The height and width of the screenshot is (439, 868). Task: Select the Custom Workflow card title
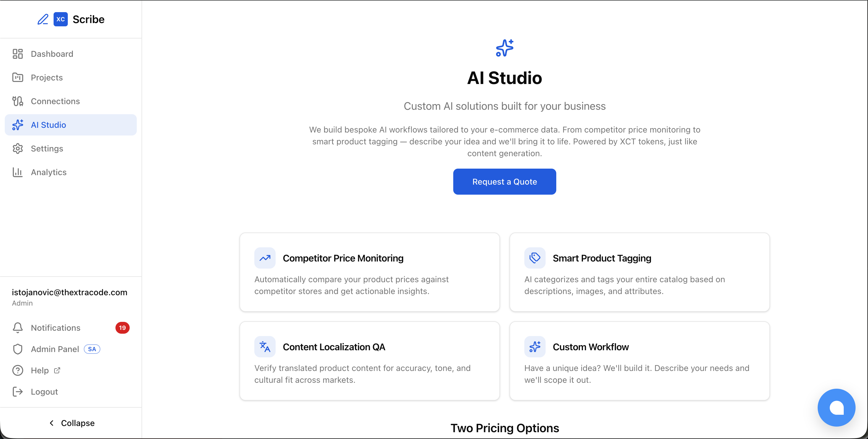point(590,347)
